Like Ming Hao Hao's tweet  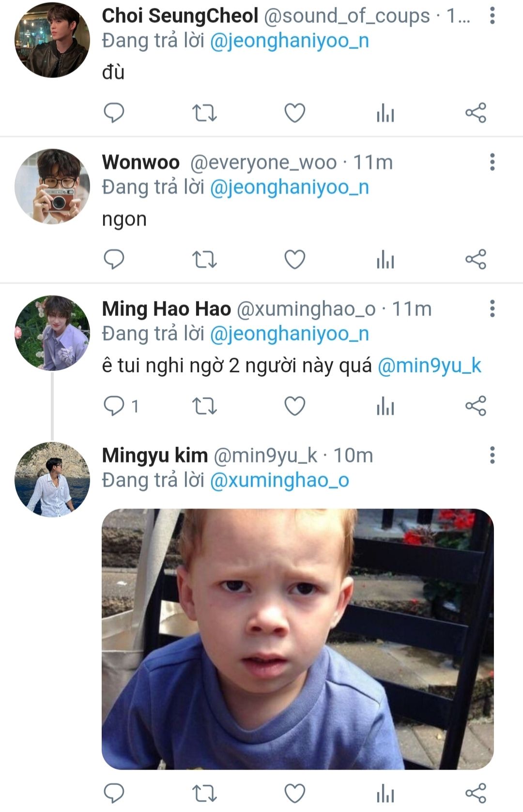click(294, 406)
